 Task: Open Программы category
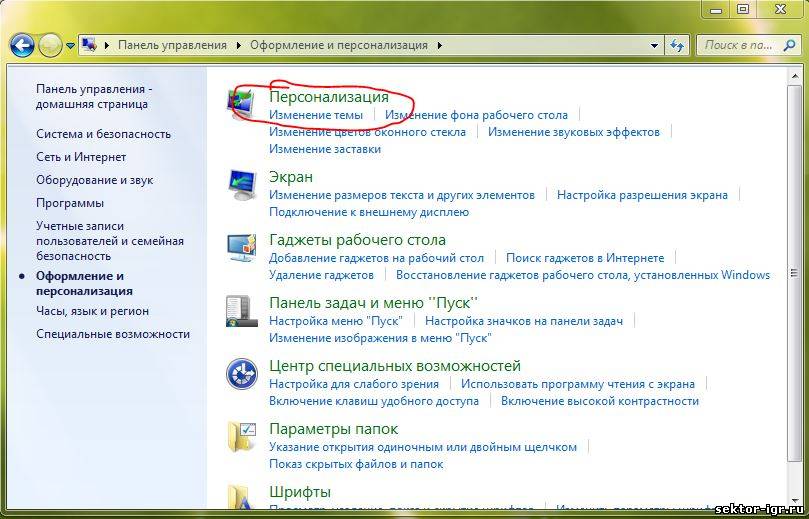click(x=70, y=203)
